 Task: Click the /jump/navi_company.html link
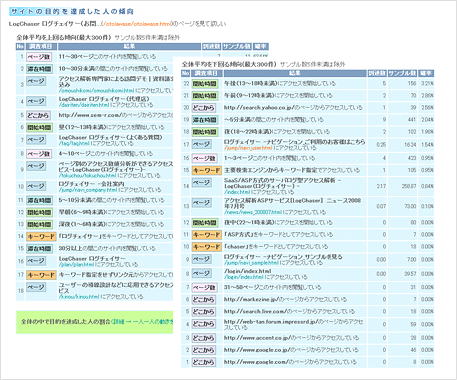point(88,190)
